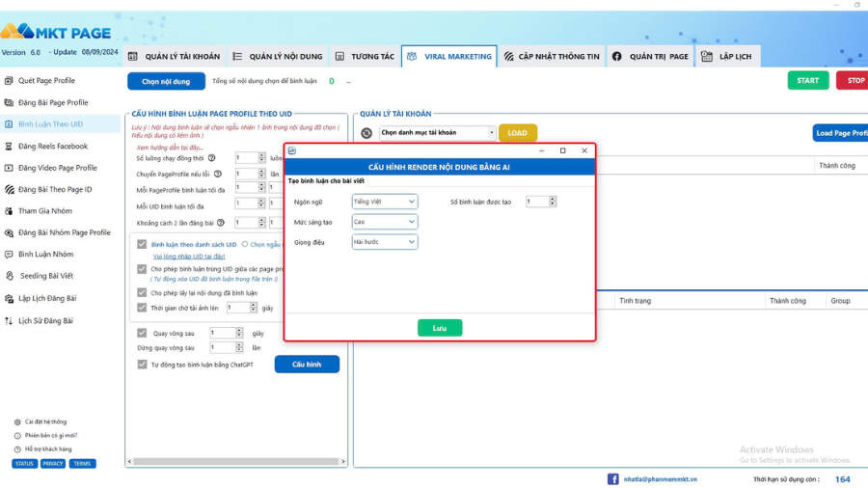This screenshot has height=488, width=868.
Task: Click the Đăng Video Page Profile icon
Action: click(x=9, y=168)
